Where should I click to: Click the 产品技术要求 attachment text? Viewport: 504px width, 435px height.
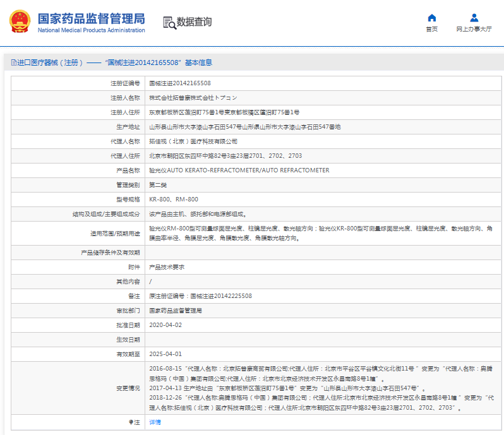pos(167,267)
